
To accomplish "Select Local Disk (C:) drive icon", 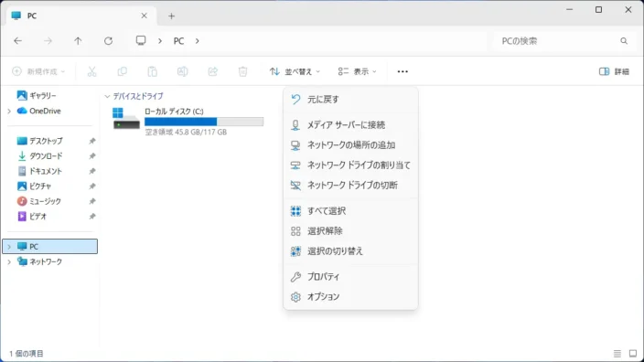I will [x=126, y=119].
